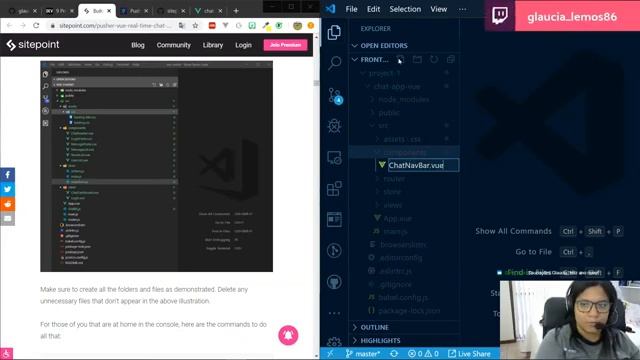Share page on Reddit
Viewport: 640px width, 360px height.
7,204
